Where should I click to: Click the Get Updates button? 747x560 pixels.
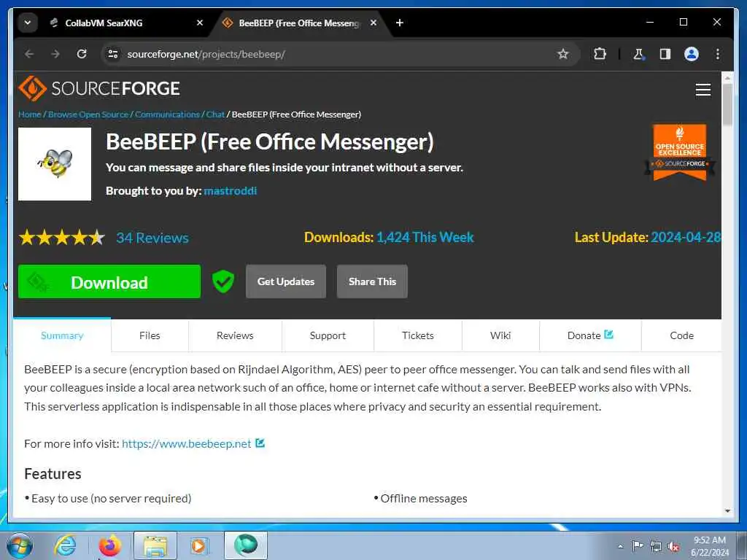pyautogui.click(x=286, y=281)
